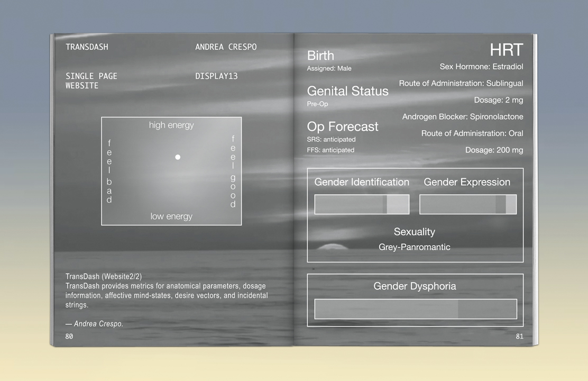This screenshot has height=381, width=588.
Task: Click the Gender Dysphoria label
Action: tap(415, 286)
